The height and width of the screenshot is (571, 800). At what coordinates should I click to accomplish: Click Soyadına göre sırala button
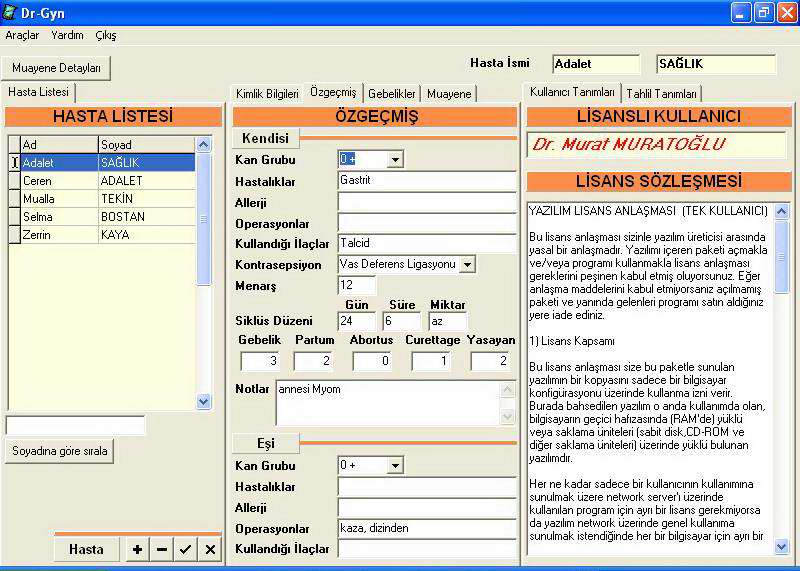(x=60, y=451)
